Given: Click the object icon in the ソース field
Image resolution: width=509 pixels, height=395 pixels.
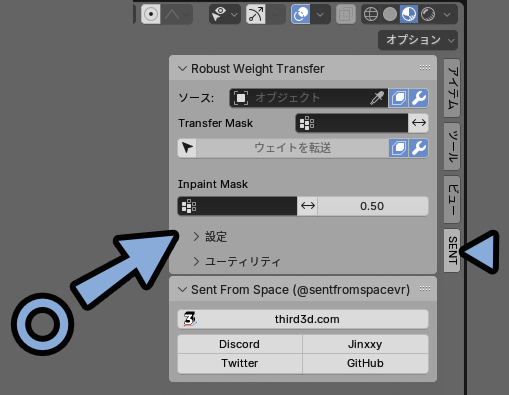Looking at the screenshot, I should pyautogui.click(x=241, y=98).
